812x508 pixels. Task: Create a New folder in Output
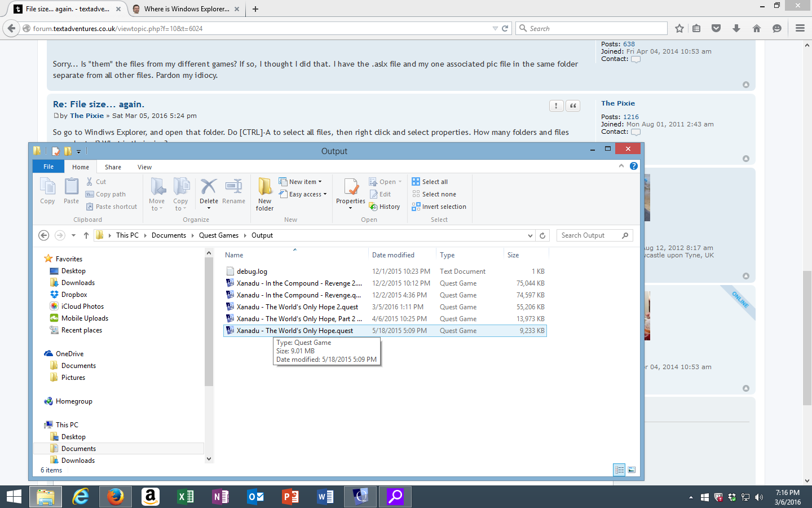(264, 195)
